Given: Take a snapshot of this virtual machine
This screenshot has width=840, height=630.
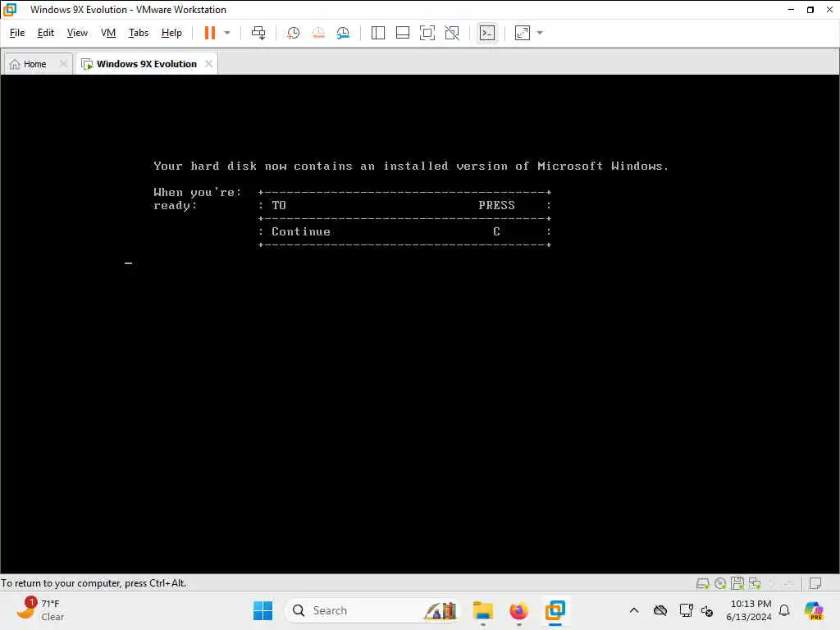Looking at the screenshot, I should pos(293,33).
